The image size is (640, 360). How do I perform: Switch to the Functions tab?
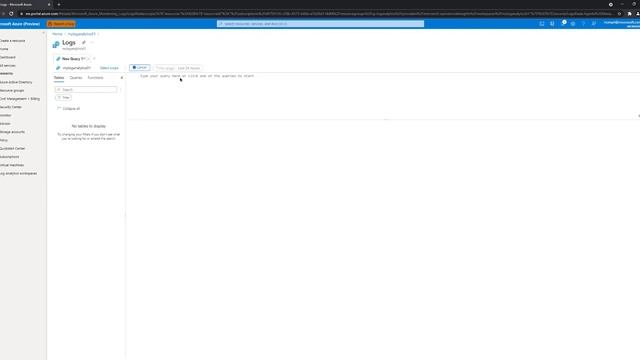(96, 78)
